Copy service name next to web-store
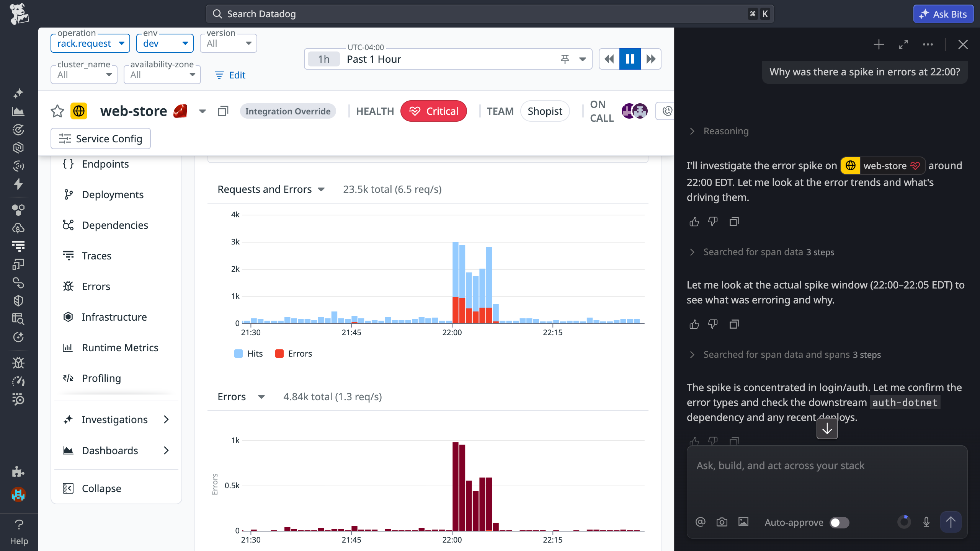Image resolution: width=980 pixels, height=551 pixels. [223, 111]
